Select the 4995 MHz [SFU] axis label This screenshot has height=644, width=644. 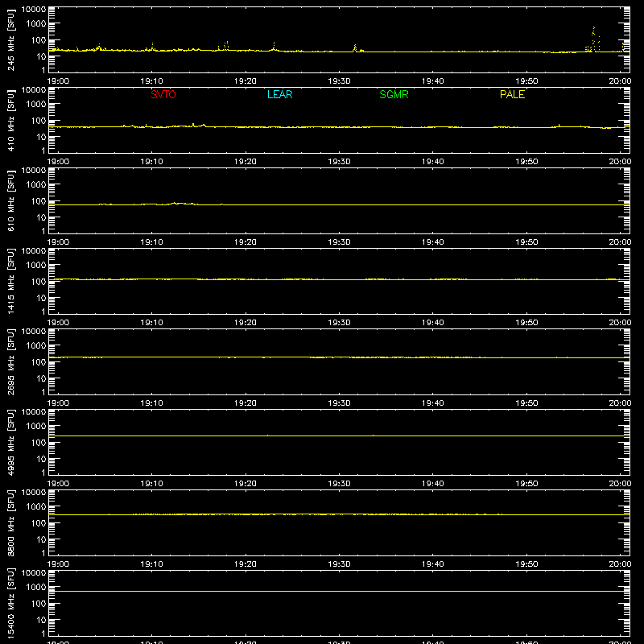tap(11, 442)
